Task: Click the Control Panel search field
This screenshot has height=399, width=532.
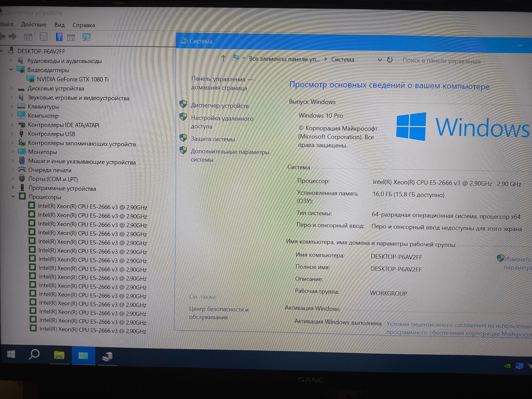Action: pos(441,61)
